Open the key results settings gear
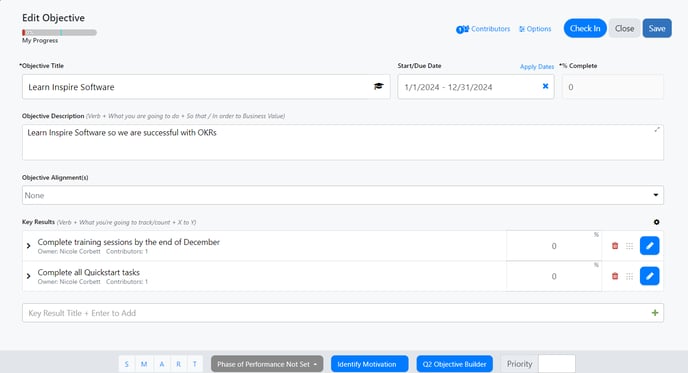The width and height of the screenshot is (688, 373). click(656, 222)
